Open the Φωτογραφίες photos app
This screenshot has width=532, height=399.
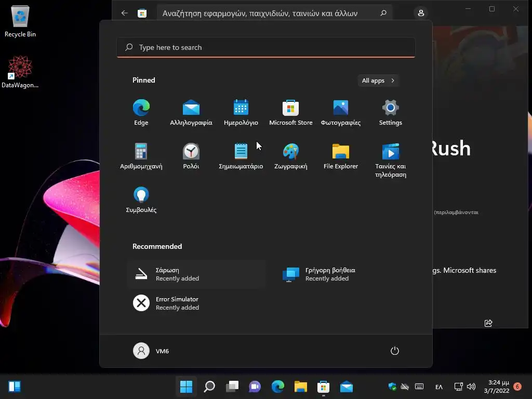click(341, 113)
